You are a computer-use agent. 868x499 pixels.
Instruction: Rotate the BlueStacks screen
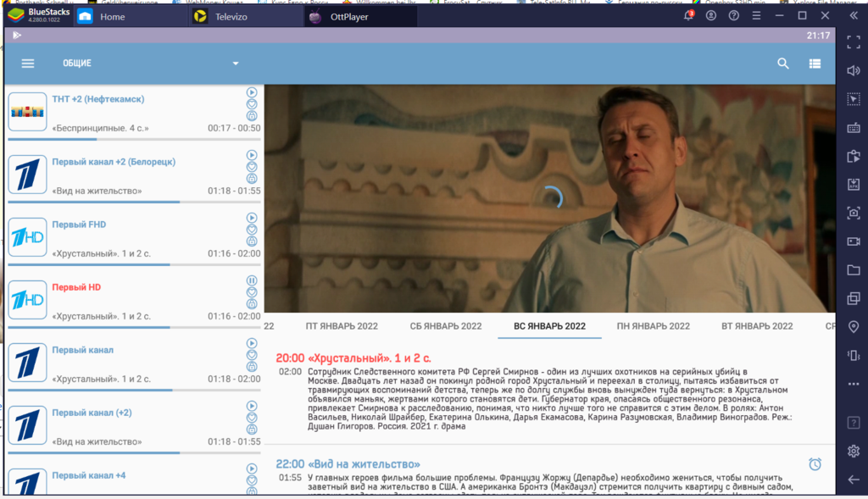pos(854,355)
